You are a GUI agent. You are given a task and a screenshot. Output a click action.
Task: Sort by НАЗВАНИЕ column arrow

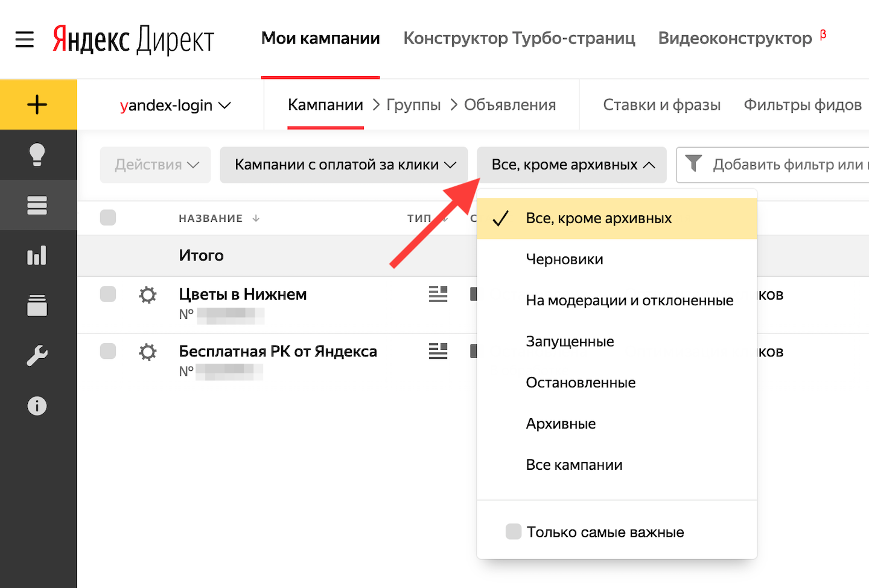tap(256, 218)
